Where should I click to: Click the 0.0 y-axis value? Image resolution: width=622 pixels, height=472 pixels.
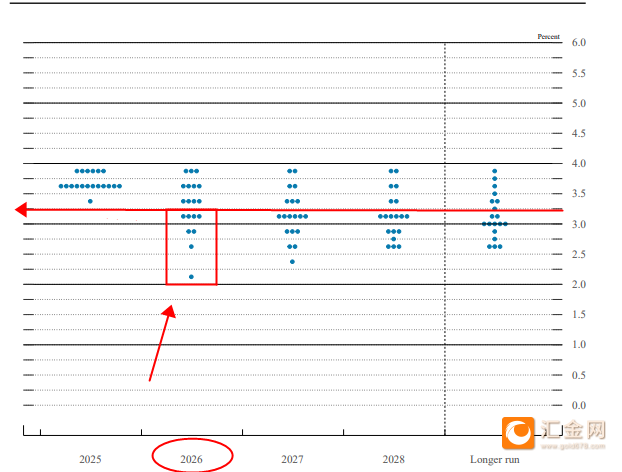[x=579, y=405]
